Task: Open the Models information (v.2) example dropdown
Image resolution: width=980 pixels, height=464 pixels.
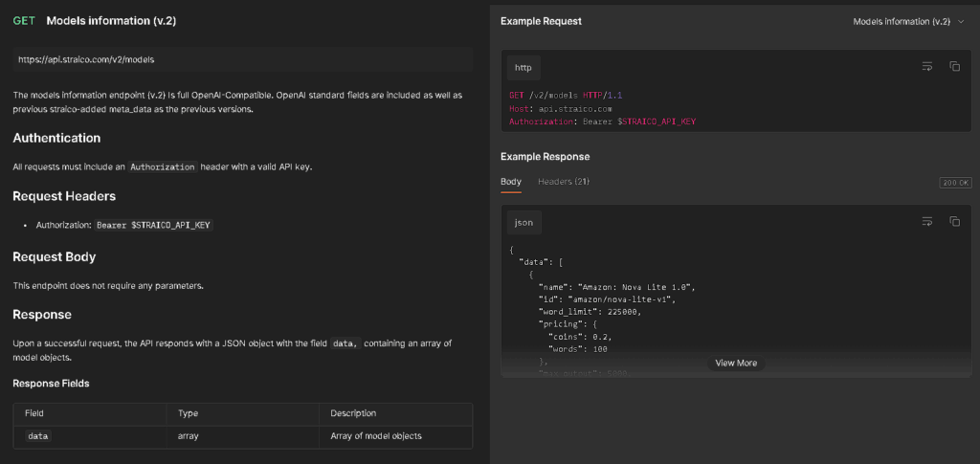Action: [x=902, y=21]
